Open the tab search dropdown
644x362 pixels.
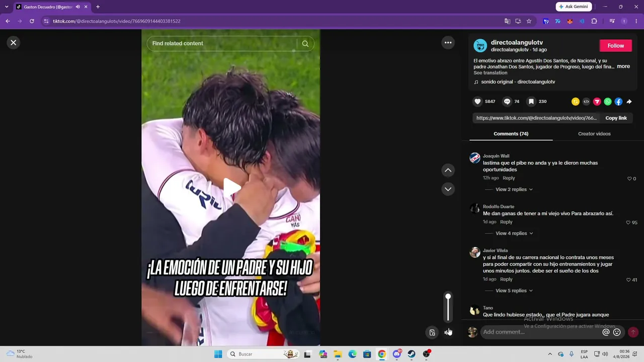click(x=7, y=7)
